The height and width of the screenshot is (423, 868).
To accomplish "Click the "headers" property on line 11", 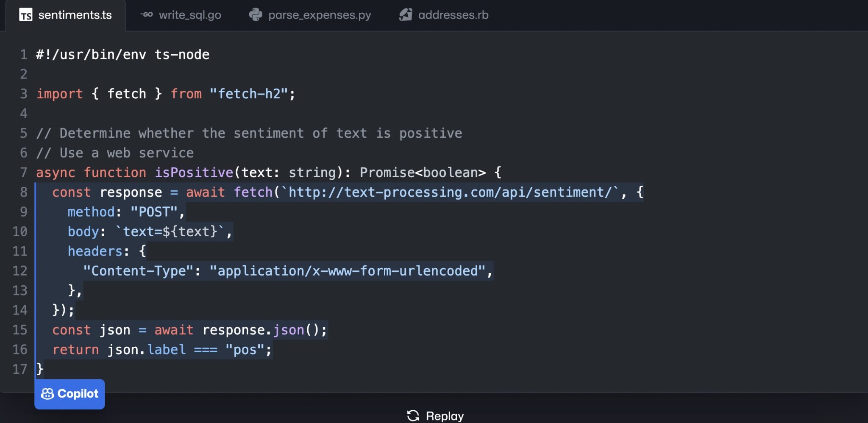I will pos(95,251).
